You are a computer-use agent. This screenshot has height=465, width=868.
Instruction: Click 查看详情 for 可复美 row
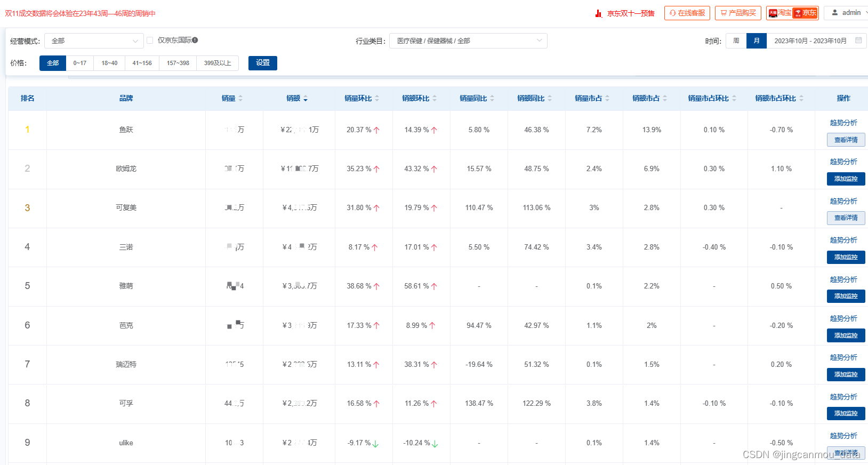click(x=846, y=218)
